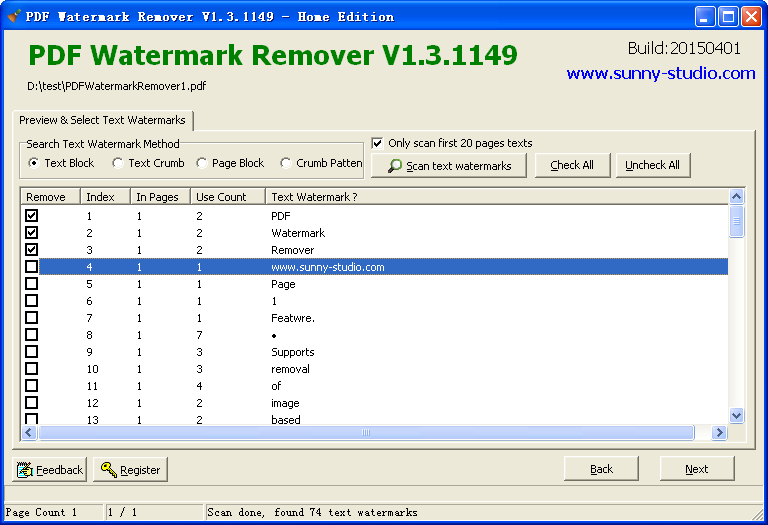Click the Scan text watermarks button
The image size is (768, 525).
click(449, 166)
